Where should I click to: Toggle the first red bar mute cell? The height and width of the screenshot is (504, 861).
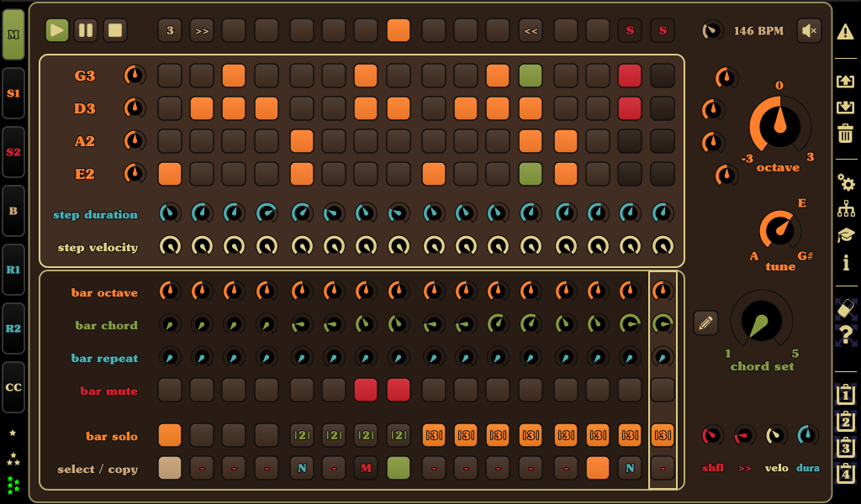[366, 390]
